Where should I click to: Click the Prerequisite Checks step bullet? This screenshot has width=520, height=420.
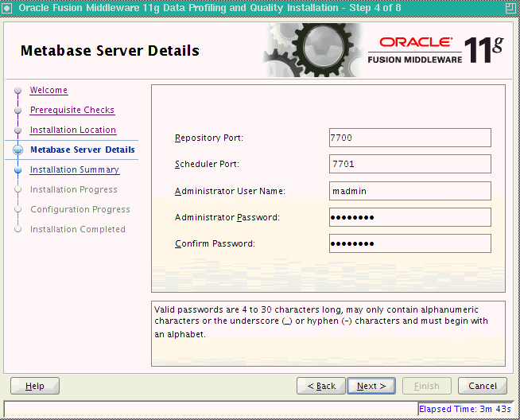18,110
